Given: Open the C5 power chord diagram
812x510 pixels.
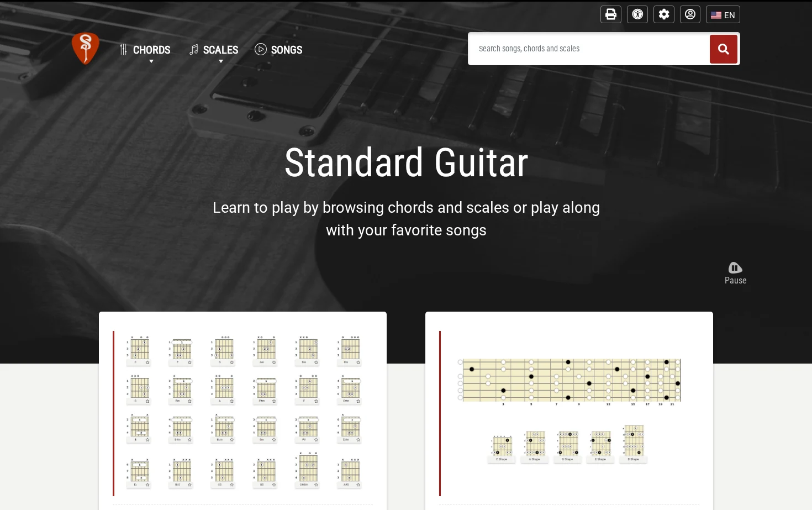Looking at the screenshot, I should (x=223, y=473).
